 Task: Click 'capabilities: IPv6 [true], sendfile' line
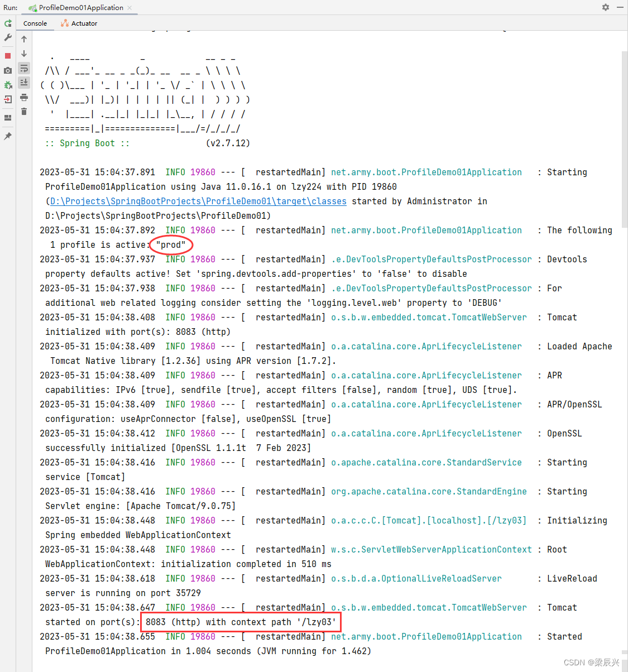click(281, 390)
